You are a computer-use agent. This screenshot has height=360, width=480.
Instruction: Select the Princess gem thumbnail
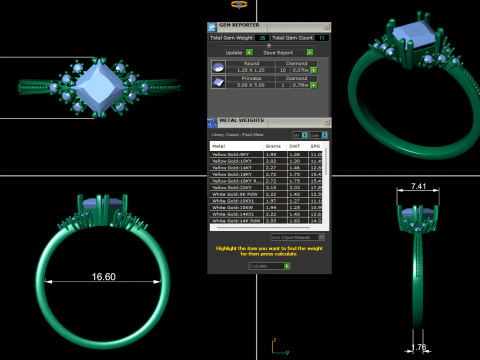pos(218,82)
